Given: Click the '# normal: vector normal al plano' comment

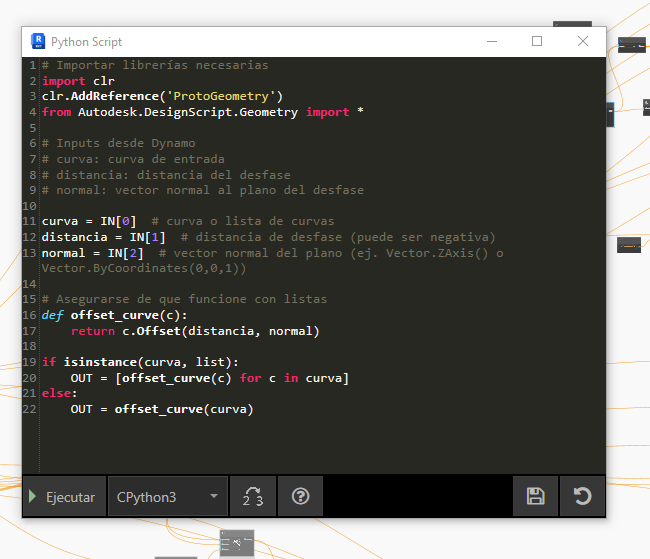Looking at the screenshot, I should click(203, 190).
